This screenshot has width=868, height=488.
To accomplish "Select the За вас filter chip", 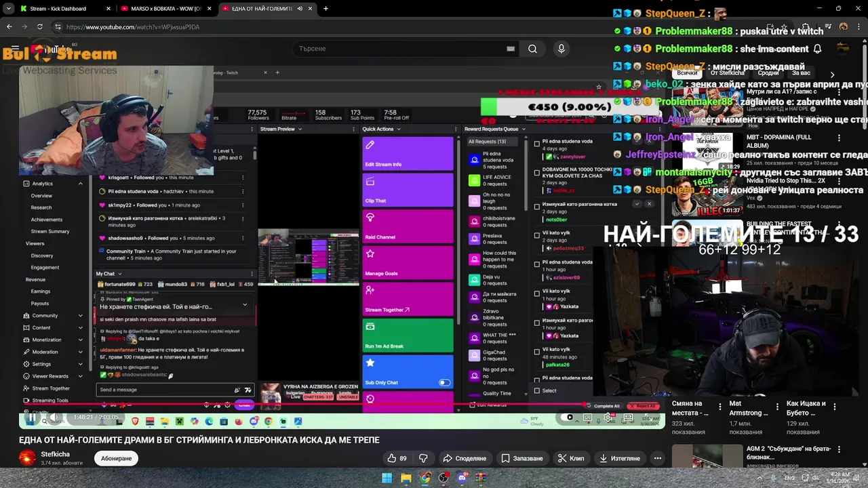I will (801, 73).
